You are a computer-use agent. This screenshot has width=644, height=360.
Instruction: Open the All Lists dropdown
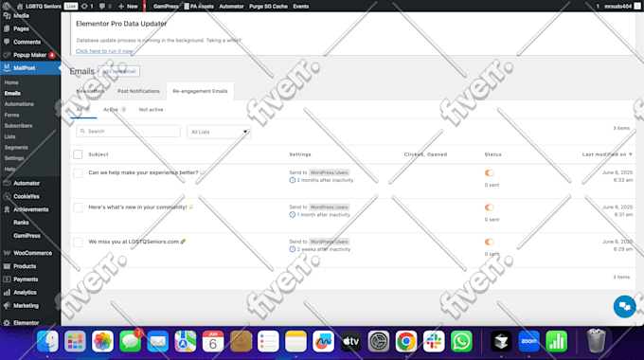pyautogui.click(x=219, y=132)
